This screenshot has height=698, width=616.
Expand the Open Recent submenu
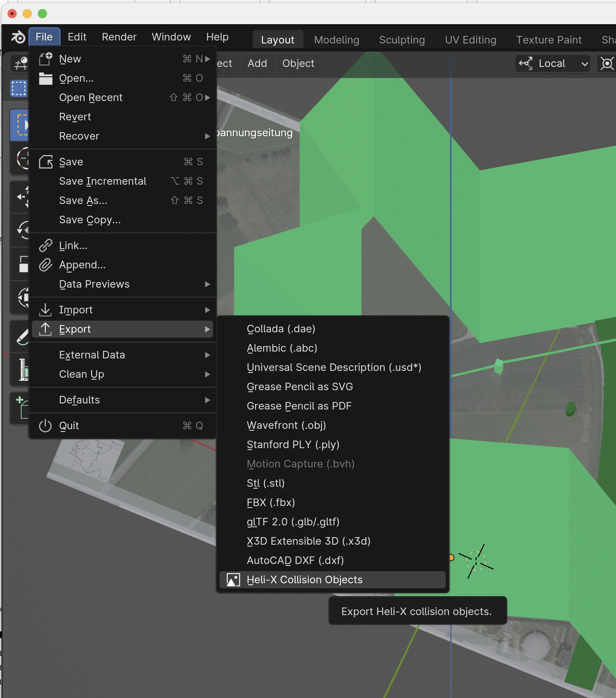pyautogui.click(x=207, y=98)
